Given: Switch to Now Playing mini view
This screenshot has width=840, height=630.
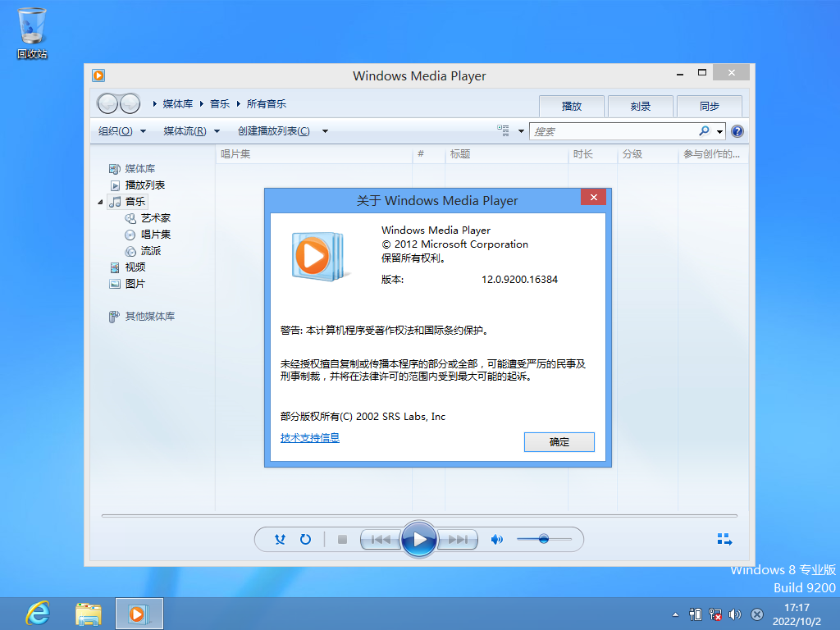Looking at the screenshot, I should [724, 539].
